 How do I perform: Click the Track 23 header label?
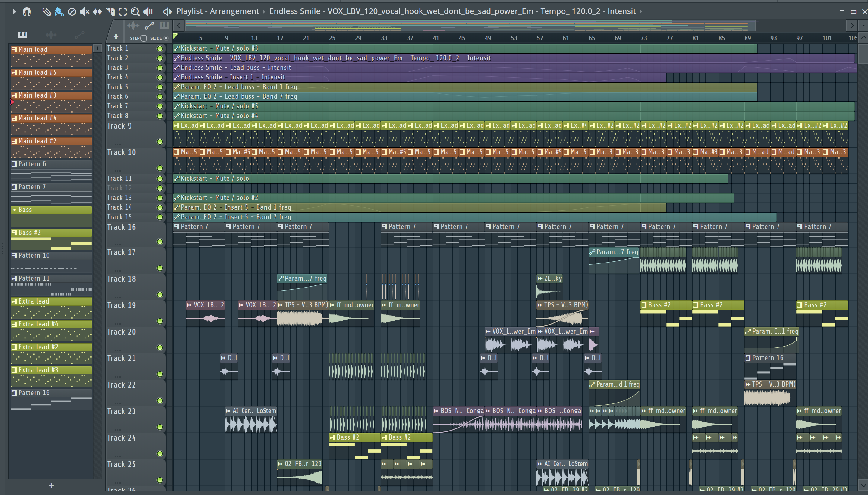[121, 411]
